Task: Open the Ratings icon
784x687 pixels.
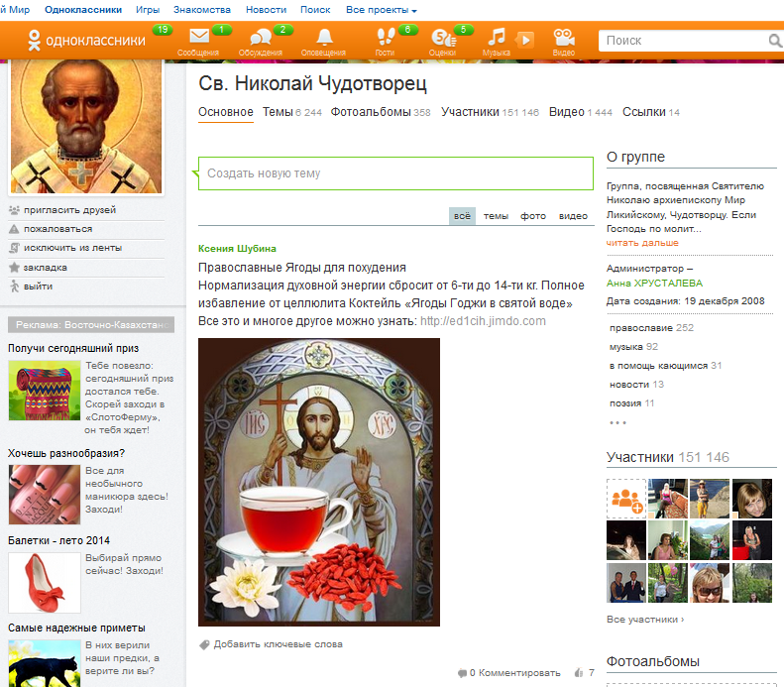Action: [443, 38]
